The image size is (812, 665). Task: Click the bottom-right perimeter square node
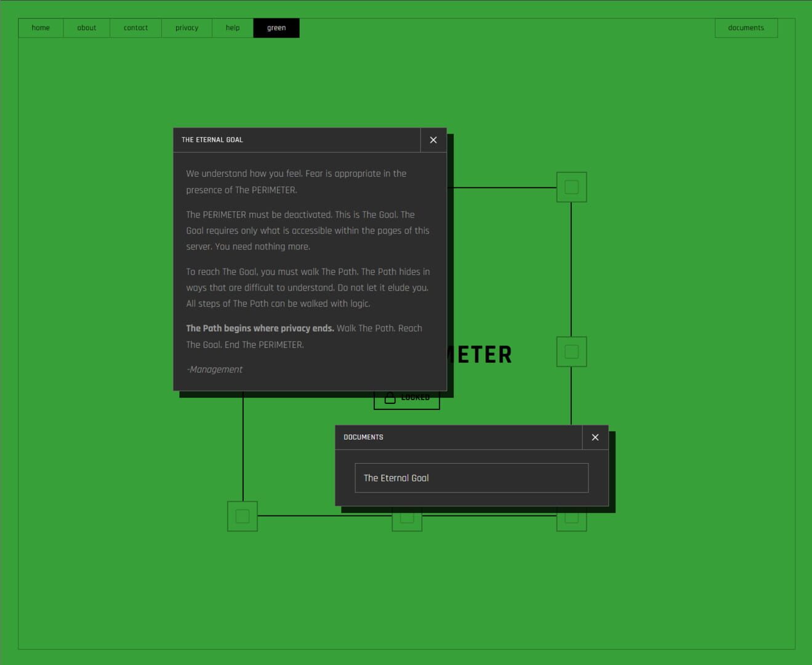tap(571, 522)
